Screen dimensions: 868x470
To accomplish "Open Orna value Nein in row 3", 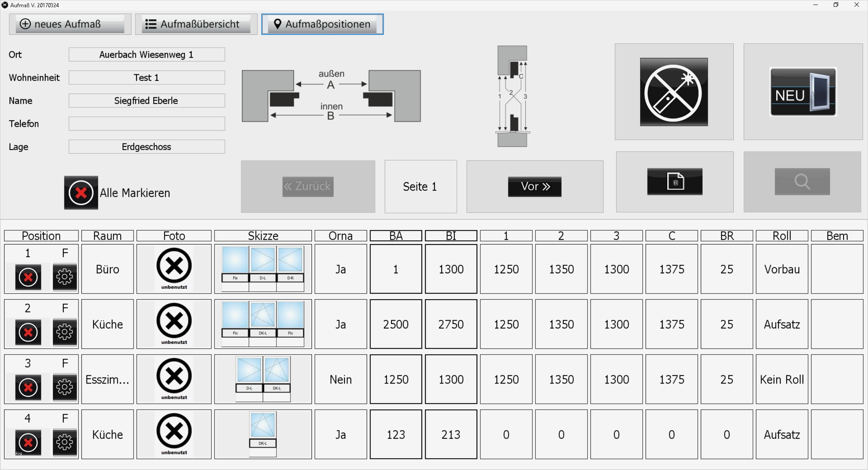I will tap(340, 379).
